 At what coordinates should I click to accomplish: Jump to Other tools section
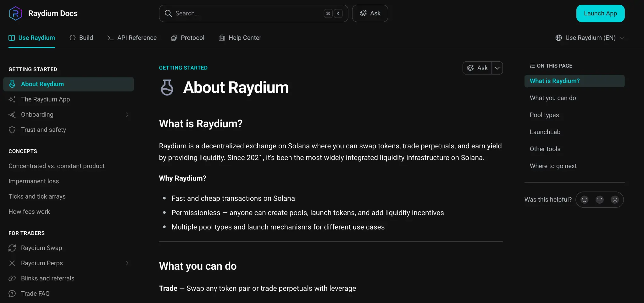[x=545, y=149]
